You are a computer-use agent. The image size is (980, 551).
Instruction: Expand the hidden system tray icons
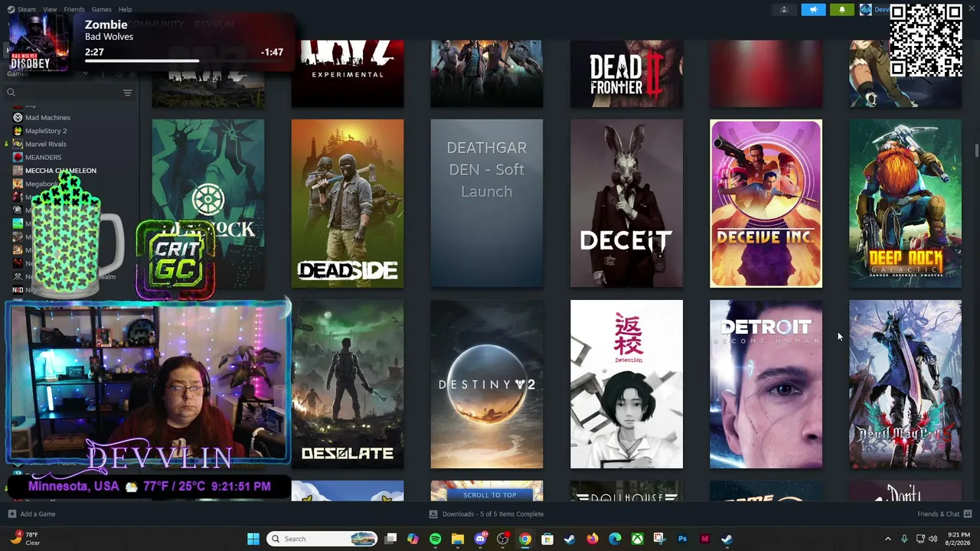tap(888, 539)
